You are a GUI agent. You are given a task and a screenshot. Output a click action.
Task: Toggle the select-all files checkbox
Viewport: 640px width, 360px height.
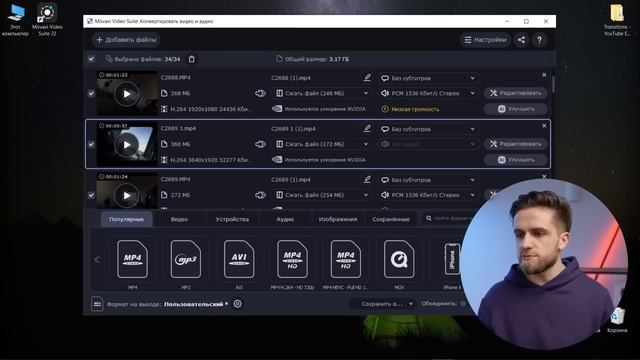tap(91, 59)
